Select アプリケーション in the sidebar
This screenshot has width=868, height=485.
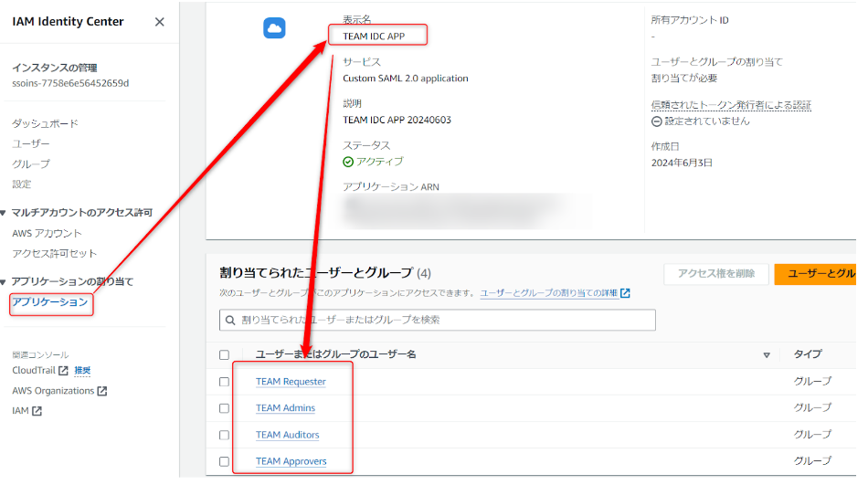[50, 302]
